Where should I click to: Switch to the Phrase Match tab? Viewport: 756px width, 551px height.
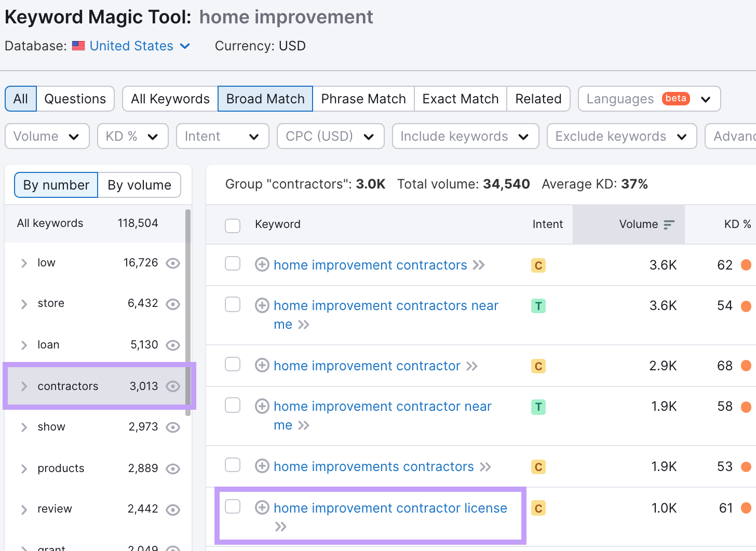[363, 99]
